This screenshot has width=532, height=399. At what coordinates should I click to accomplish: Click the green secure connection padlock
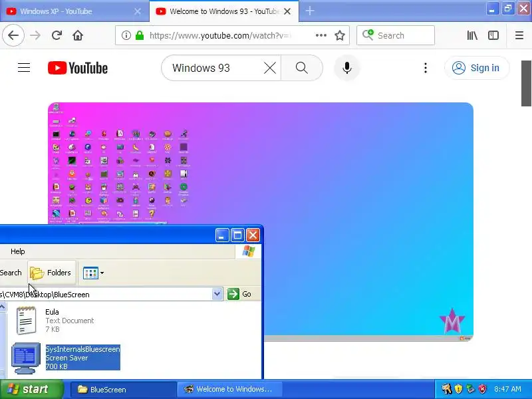point(140,35)
